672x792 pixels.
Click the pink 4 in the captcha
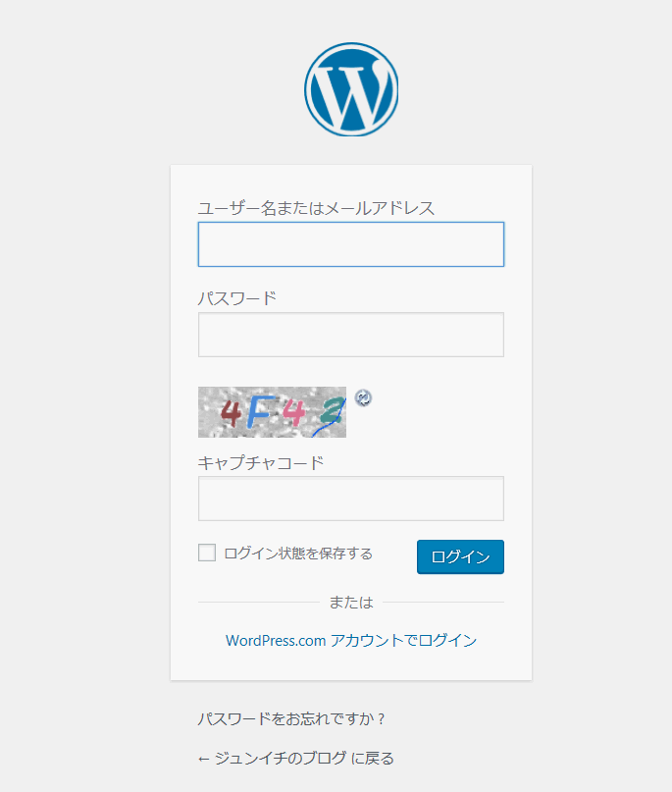(293, 411)
